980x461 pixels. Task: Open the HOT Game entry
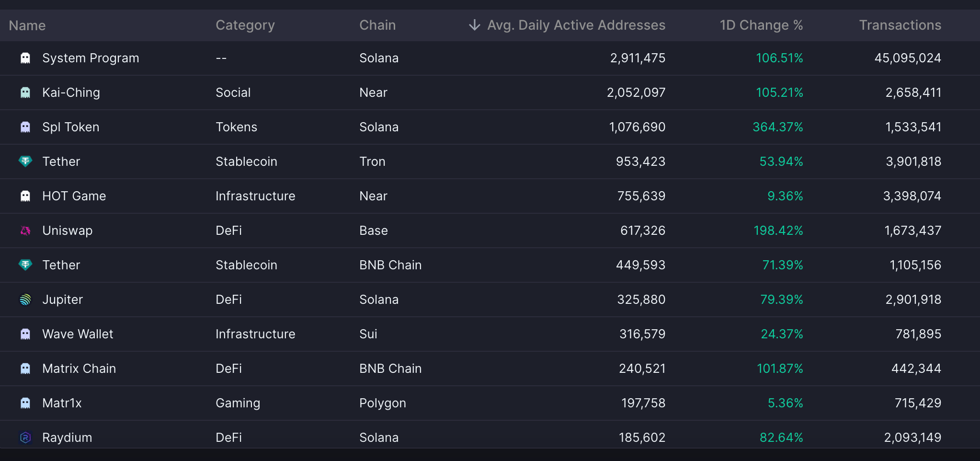[x=74, y=196]
